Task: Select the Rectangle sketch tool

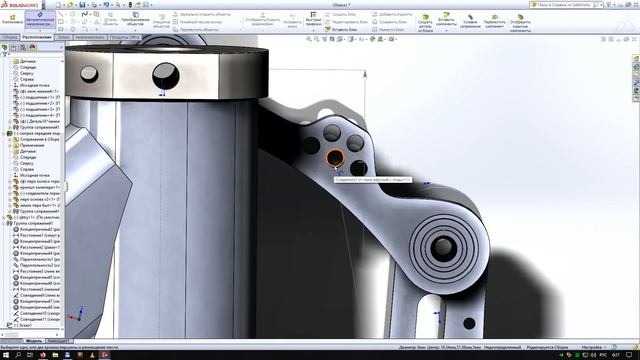Action: tap(61, 22)
